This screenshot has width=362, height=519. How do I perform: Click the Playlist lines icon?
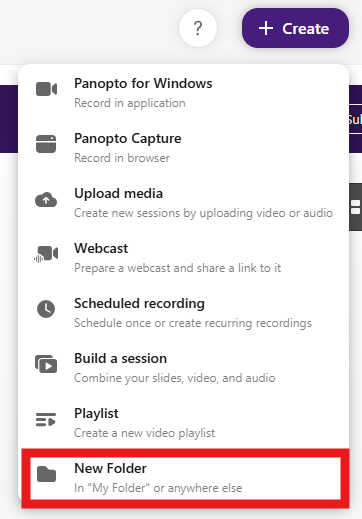coord(46,419)
